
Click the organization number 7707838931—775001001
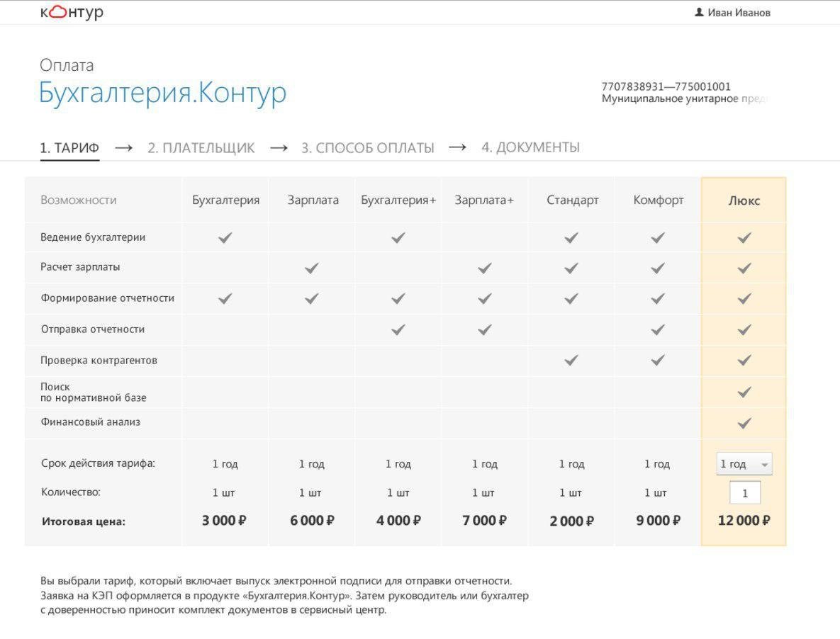pos(666,86)
